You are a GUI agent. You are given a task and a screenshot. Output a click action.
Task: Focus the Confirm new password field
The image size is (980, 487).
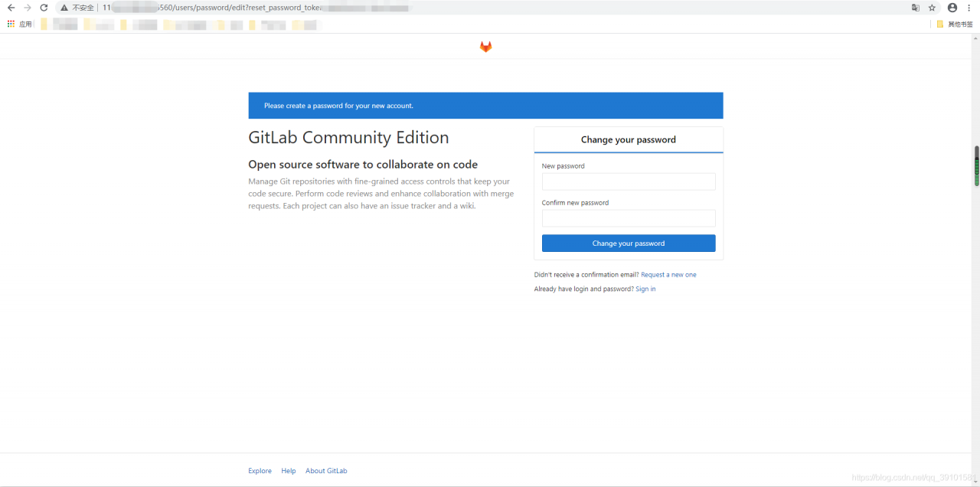point(629,218)
